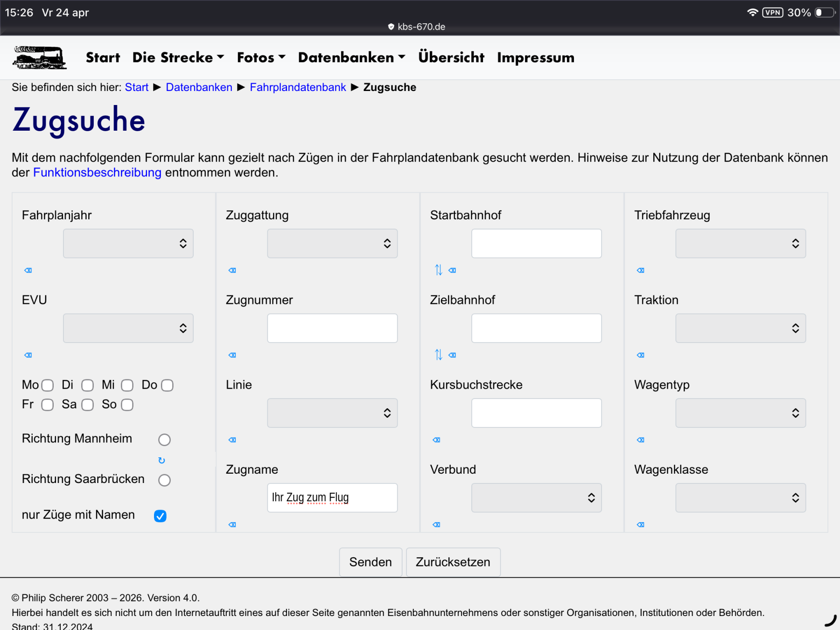Clear the Zugnummer field with its delete icon
840x630 pixels.
point(232,355)
